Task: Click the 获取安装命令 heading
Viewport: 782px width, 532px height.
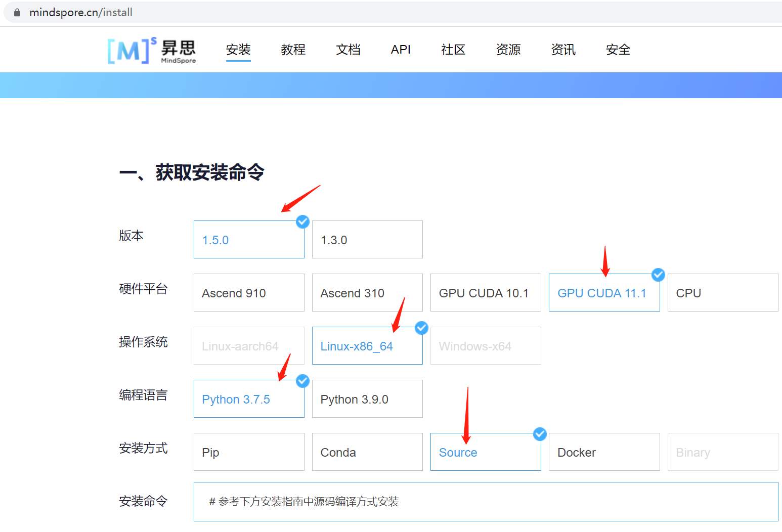Action: click(x=192, y=172)
